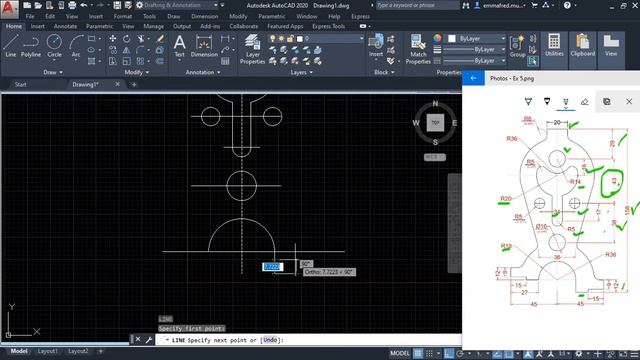Switch to the Manage ribbon tab
640x360 pixels.
click(153, 26)
